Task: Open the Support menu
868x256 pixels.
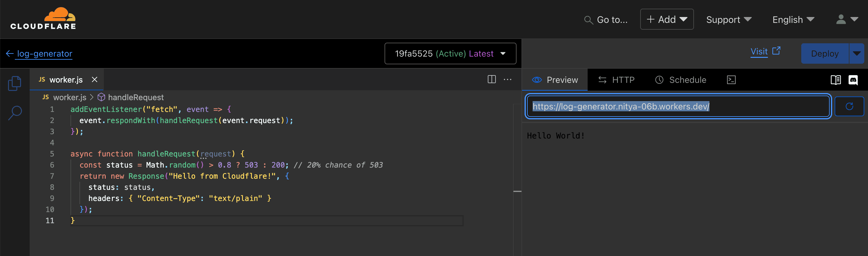Action: 729,19
